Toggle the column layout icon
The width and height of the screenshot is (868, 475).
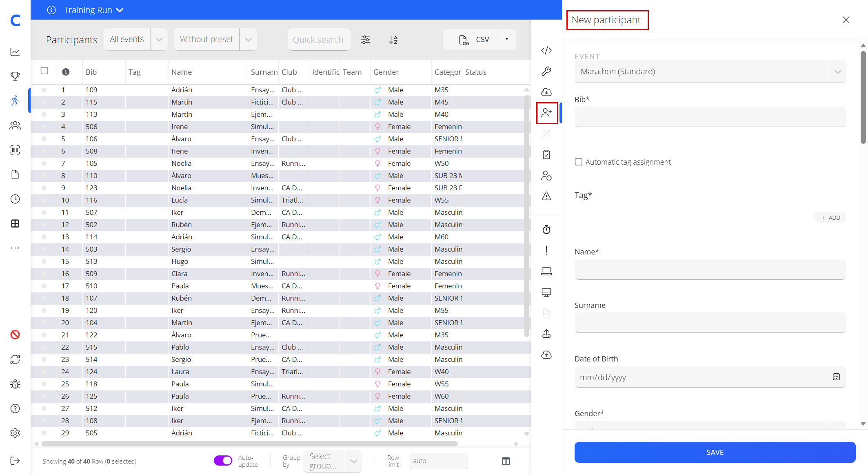click(506, 461)
